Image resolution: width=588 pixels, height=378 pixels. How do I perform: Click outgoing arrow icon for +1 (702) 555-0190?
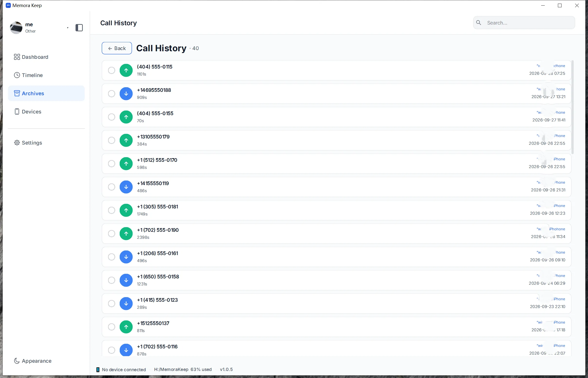point(126,233)
